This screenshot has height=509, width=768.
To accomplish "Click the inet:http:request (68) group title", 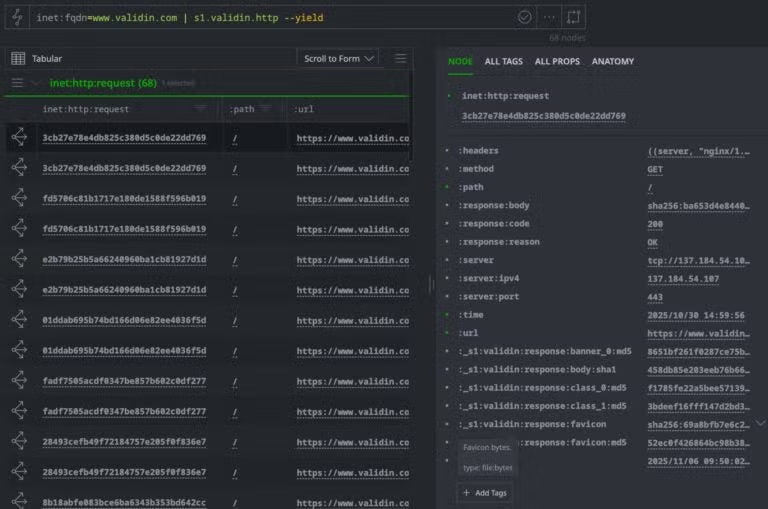I will tap(103, 83).
